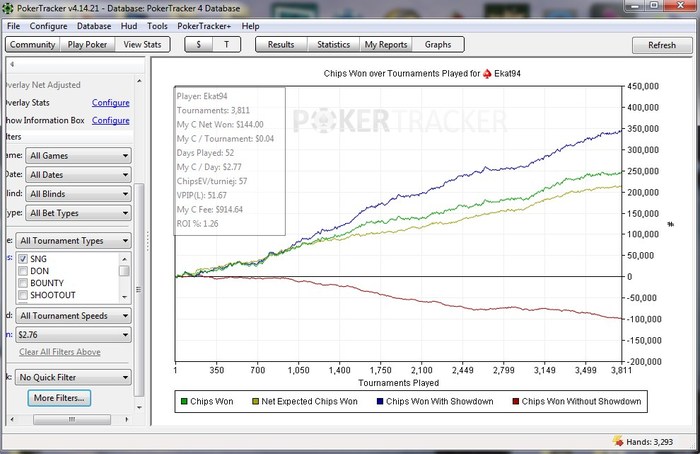Open the My Reports view

click(386, 45)
